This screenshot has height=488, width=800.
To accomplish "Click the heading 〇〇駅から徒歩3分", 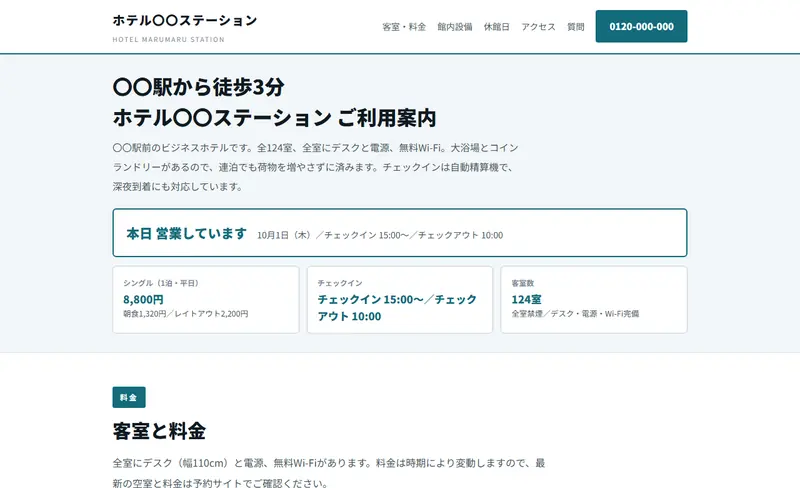I will 198,87.
